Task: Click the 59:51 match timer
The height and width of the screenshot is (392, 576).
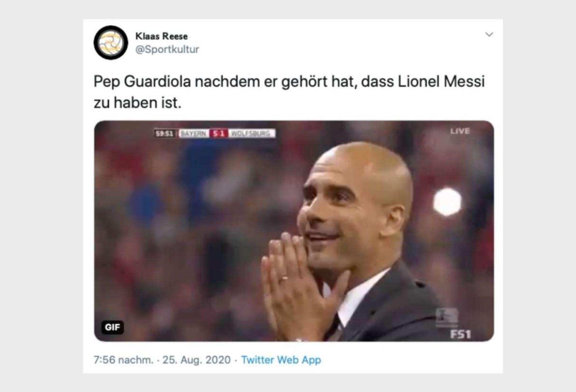Action: click(x=164, y=133)
